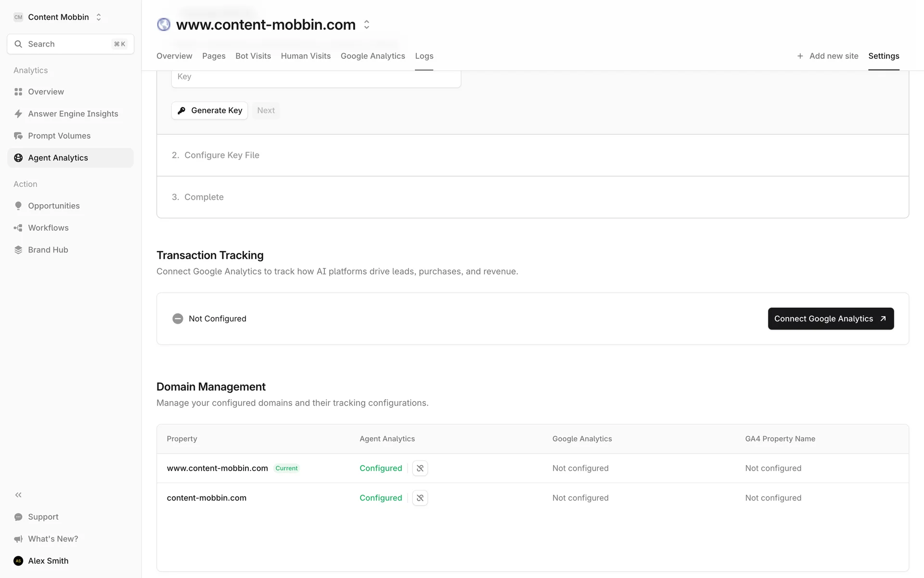
Task: Click Add new site link
Action: 828,56
